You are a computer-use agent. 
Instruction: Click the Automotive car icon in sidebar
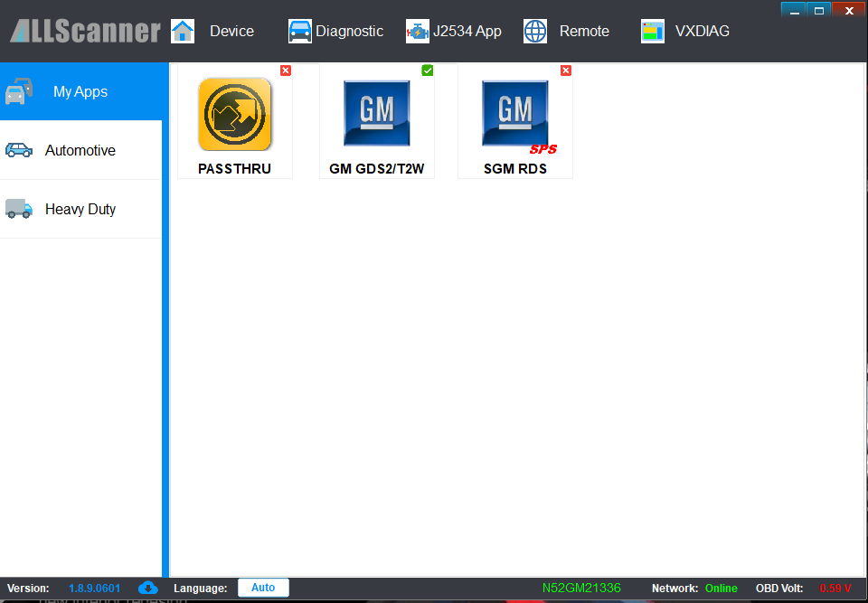19,150
